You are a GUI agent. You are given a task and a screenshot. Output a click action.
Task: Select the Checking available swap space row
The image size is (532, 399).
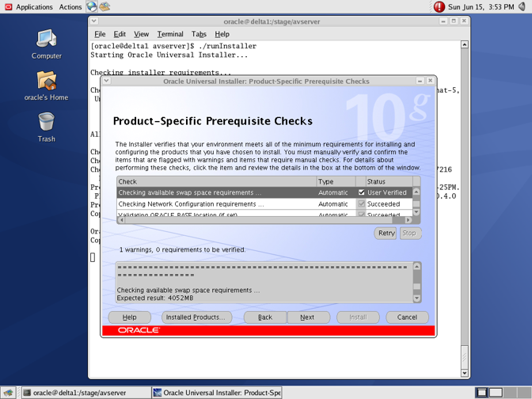tap(264, 192)
